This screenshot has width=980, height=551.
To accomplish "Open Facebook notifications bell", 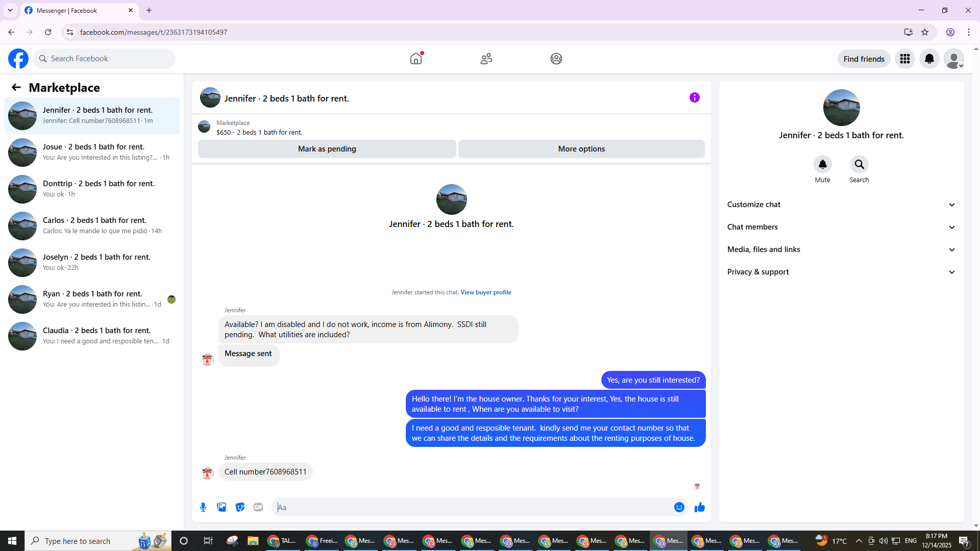I will (929, 59).
